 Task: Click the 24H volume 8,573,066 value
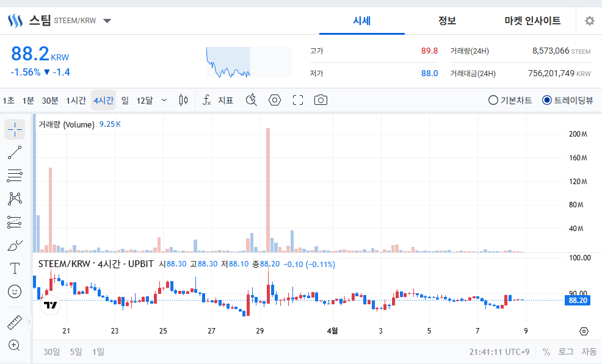(551, 51)
